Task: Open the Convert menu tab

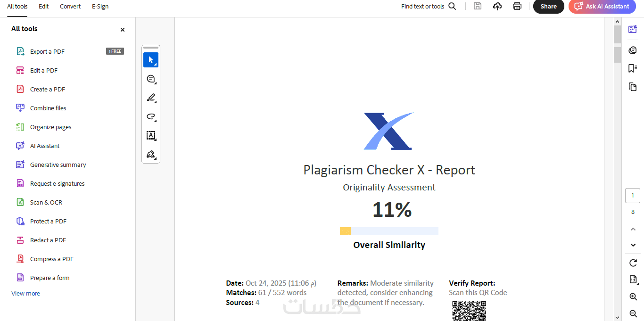Action: (x=70, y=7)
